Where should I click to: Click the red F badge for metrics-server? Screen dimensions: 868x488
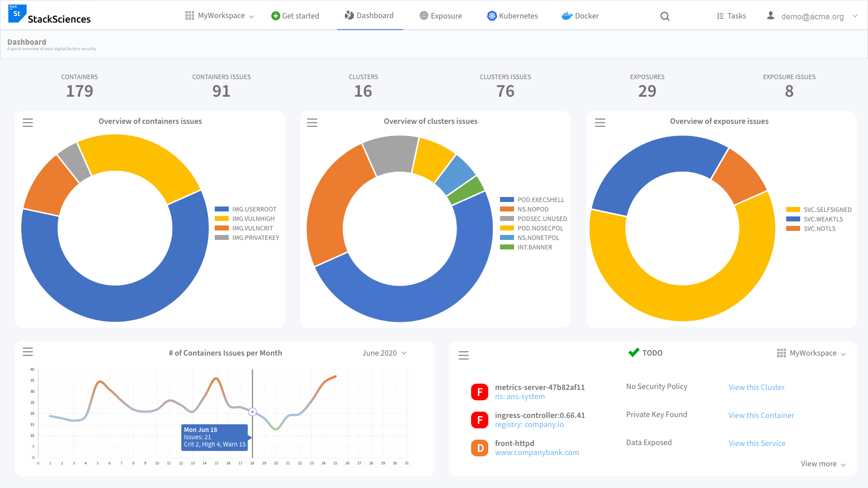point(480,392)
